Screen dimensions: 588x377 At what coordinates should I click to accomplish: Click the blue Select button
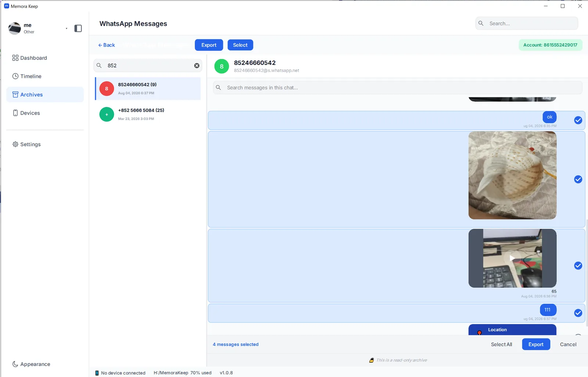click(x=240, y=45)
